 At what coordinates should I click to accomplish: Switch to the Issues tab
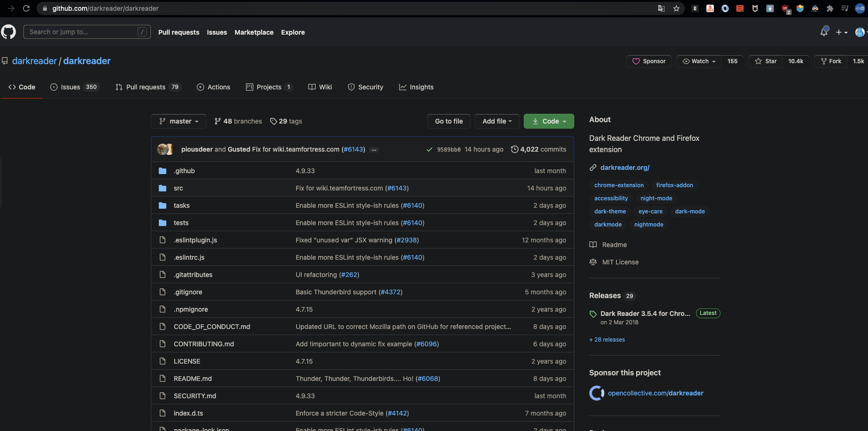tap(75, 87)
